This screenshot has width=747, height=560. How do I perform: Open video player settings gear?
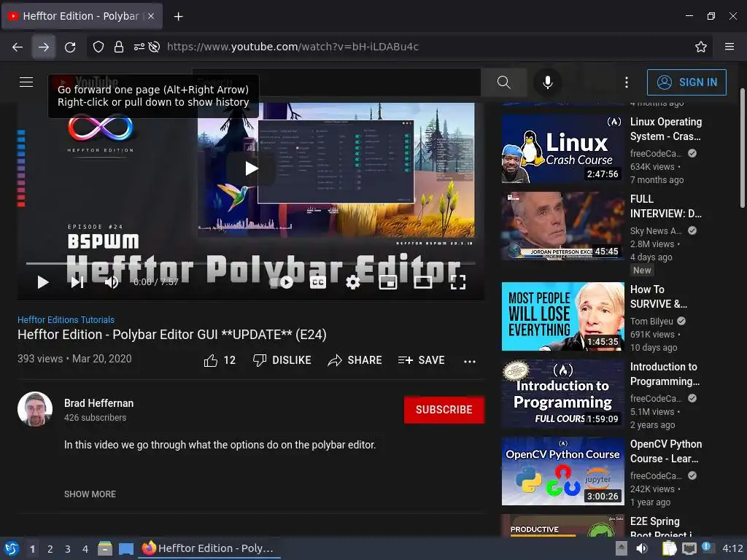point(352,282)
